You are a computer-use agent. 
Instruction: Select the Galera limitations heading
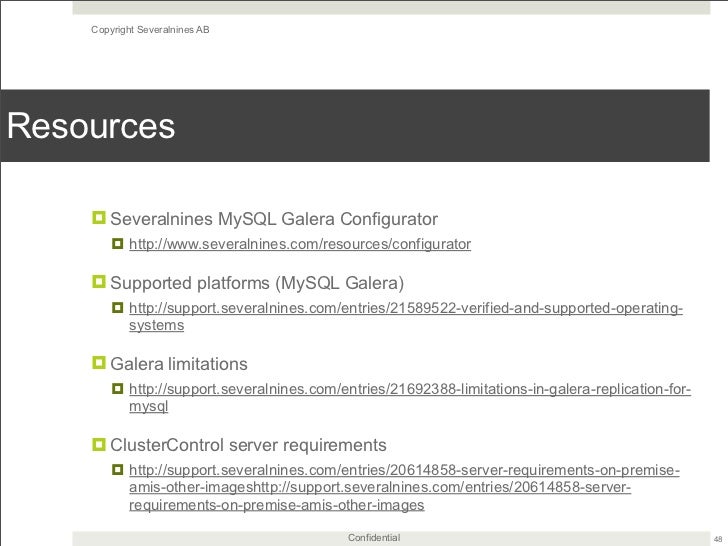click(x=179, y=364)
